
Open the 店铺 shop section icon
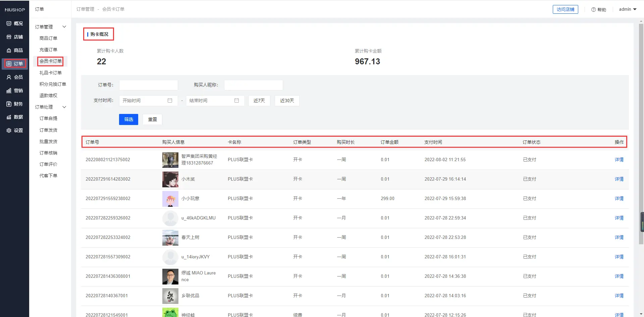pos(9,37)
